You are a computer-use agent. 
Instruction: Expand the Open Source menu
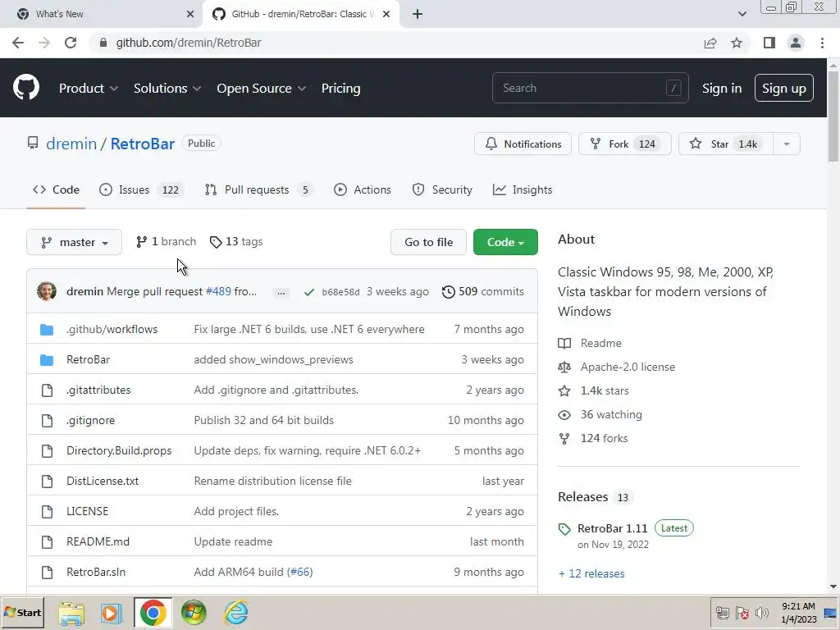262,89
